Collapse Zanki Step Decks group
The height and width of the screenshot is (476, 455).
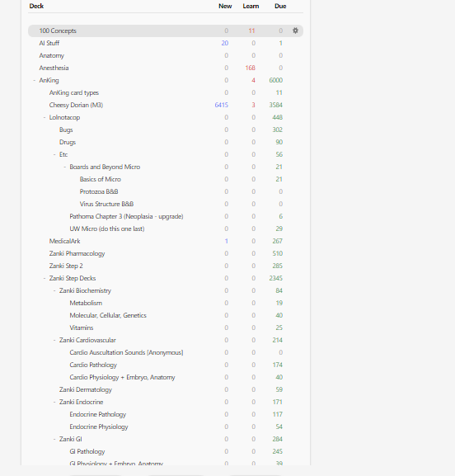45,278
